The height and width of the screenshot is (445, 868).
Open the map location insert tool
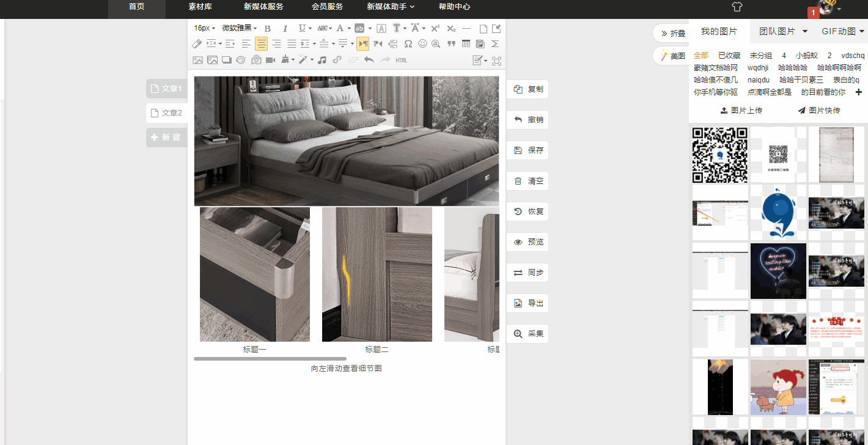click(x=256, y=60)
